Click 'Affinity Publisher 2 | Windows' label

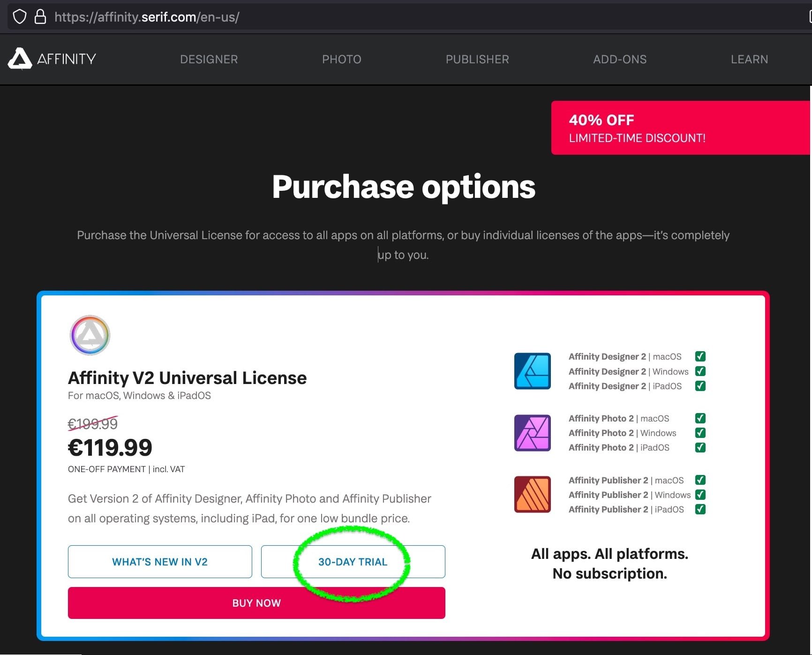(x=630, y=495)
